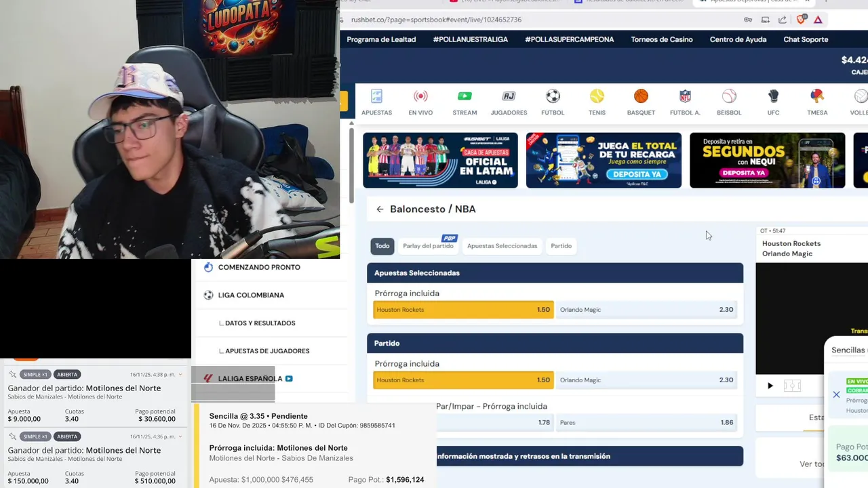This screenshot has width=868, height=488.
Task: Open the APUESTAS sports category icon
Action: pos(376,96)
